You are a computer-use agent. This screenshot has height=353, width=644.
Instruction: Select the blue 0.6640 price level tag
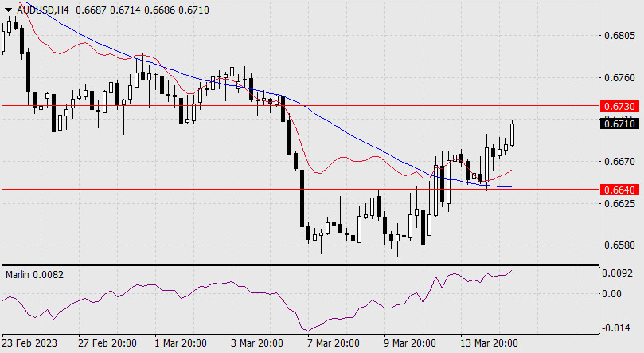pyautogui.click(x=619, y=190)
